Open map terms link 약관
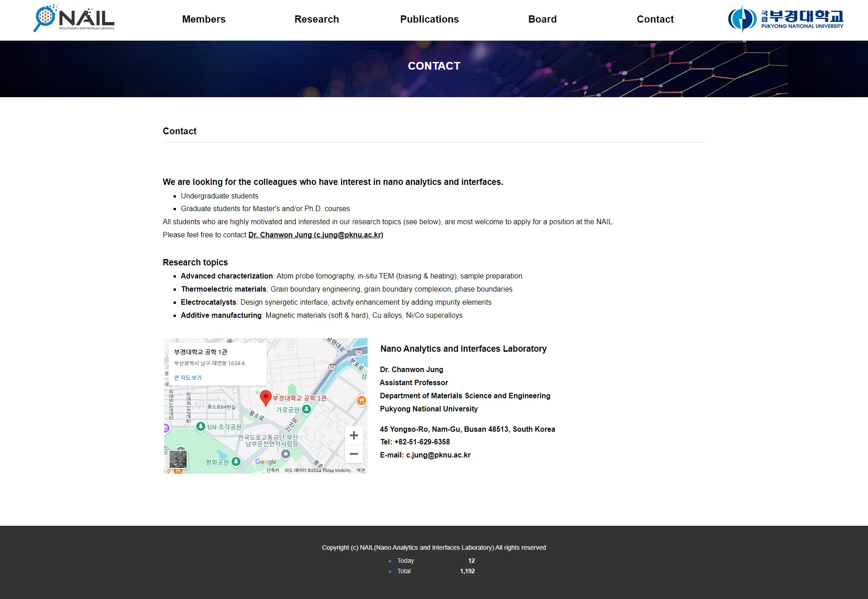 pyautogui.click(x=360, y=471)
